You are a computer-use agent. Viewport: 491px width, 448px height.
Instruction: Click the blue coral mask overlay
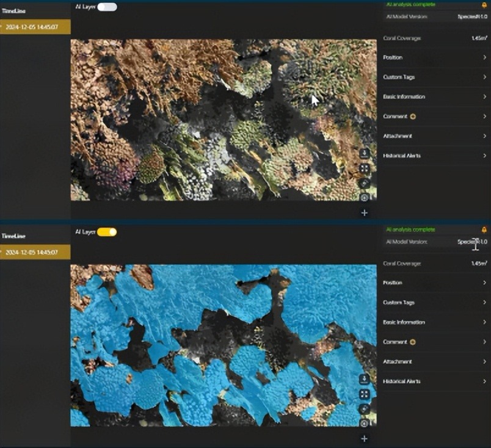click(x=183, y=293)
